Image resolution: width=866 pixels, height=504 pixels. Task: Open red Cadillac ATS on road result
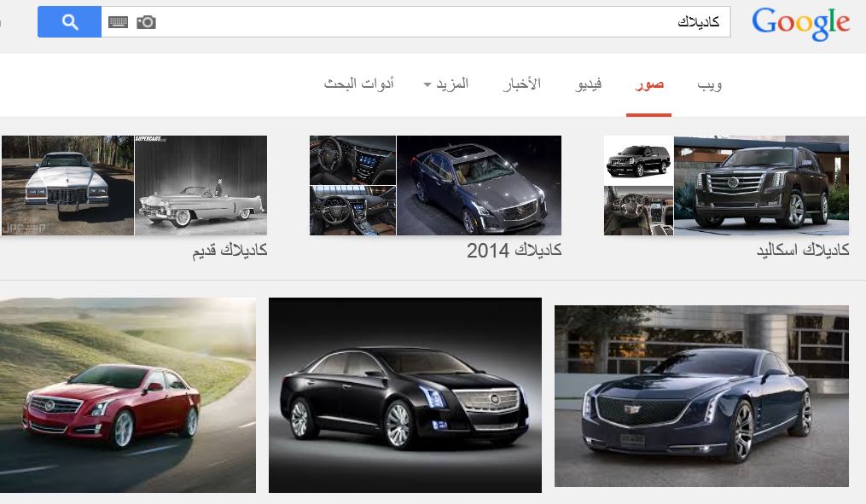[x=128, y=395]
